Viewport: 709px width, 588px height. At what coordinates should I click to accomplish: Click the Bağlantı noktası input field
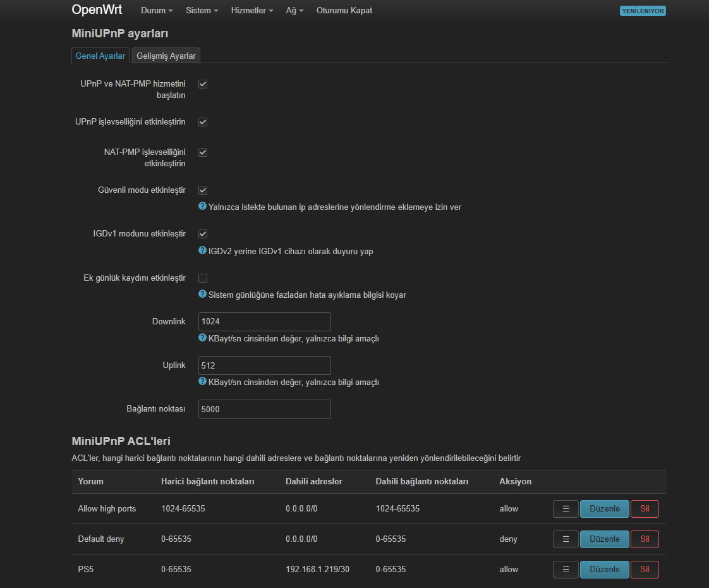(265, 409)
